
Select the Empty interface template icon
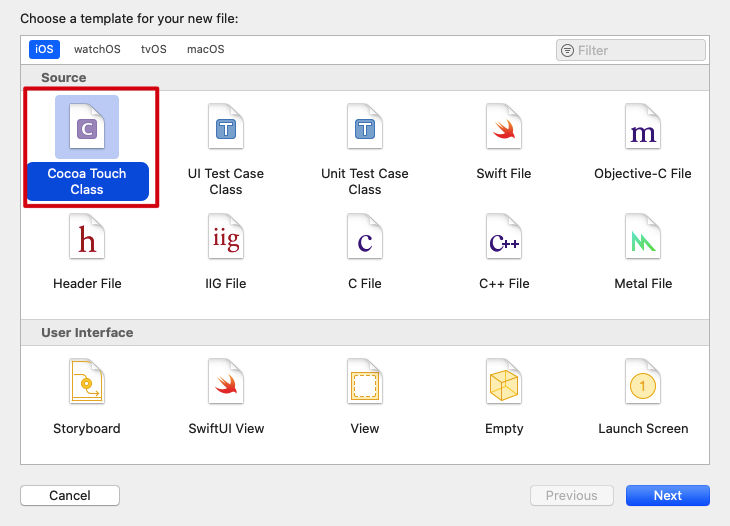[504, 382]
